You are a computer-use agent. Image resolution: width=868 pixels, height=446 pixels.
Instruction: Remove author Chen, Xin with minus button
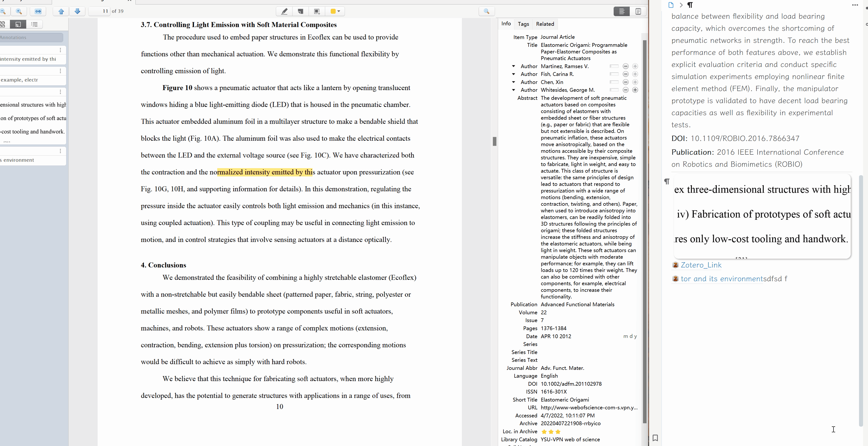tap(626, 82)
